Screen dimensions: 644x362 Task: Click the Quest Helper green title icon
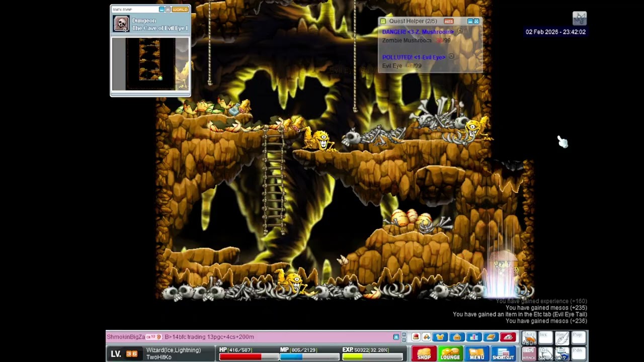click(x=383, y=21)
